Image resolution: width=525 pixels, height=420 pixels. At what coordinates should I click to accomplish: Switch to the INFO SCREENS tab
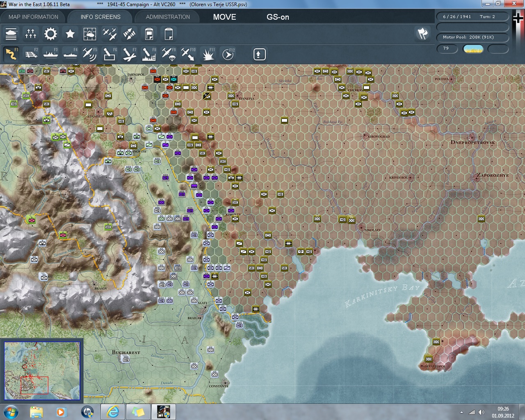pos(100,17)
